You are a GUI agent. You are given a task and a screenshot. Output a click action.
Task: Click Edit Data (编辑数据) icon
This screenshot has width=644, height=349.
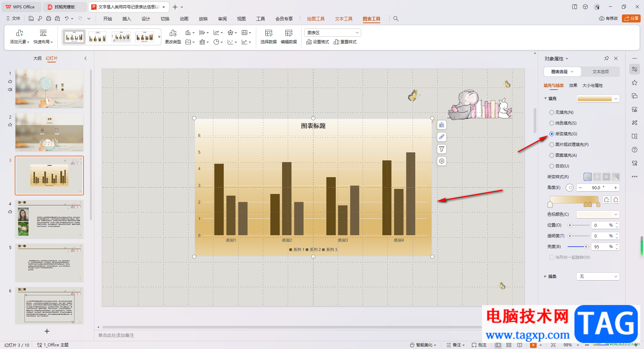tap(289, 33)
